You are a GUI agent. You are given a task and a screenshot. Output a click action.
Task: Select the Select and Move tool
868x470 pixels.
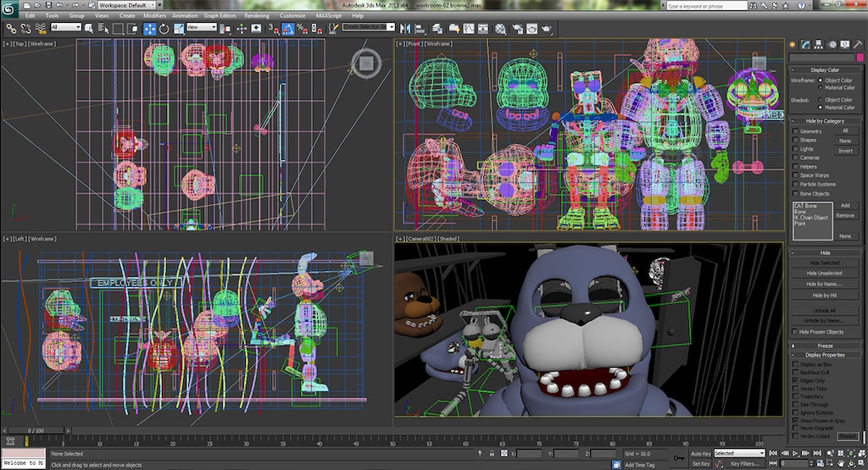(x=149, y=28)
